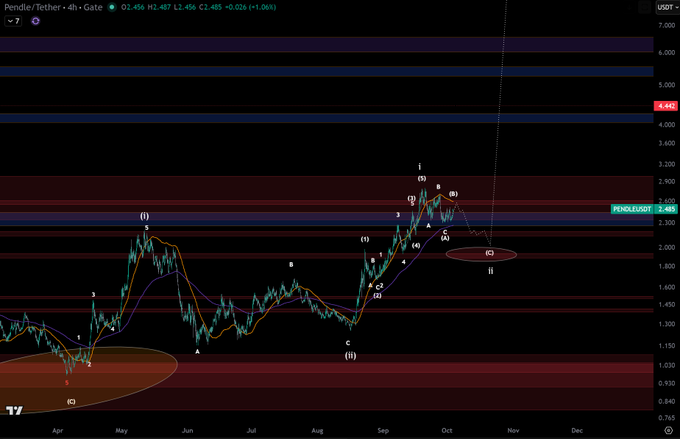
Task: Select the (1) wave label in late August
Action: click(365, 239)
